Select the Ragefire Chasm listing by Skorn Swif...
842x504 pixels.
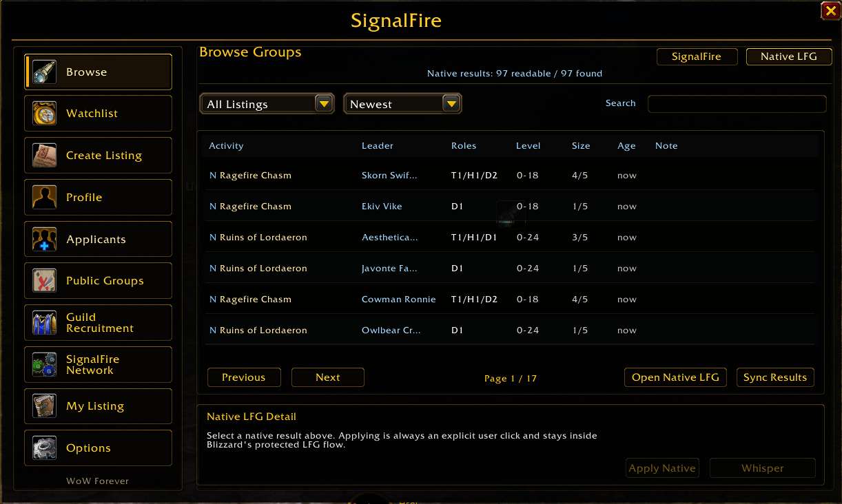pos(509,176)
